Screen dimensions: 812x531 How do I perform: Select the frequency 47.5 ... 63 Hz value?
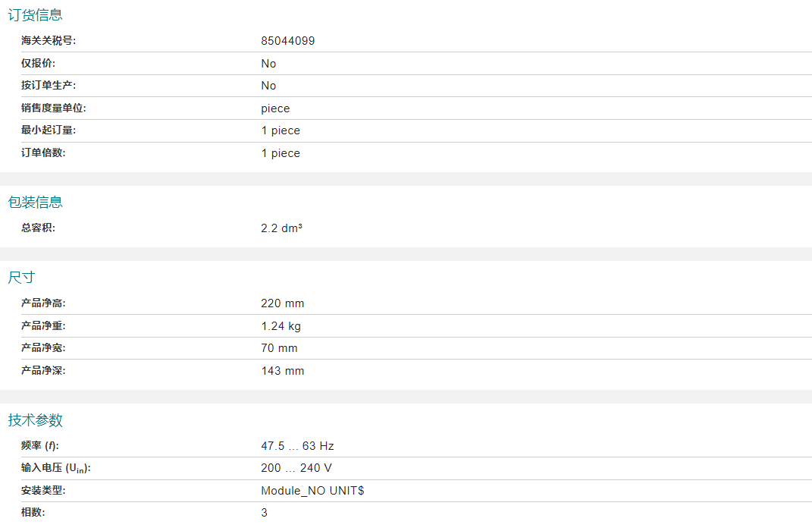[298, 446]
